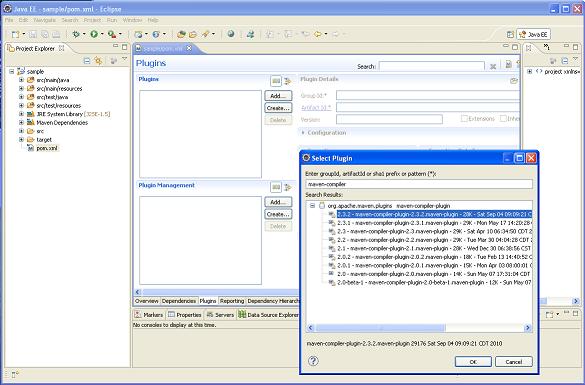The width and height of the screenshot is (585, 385).
Task: Minimize the Project Explorer view
Action: point(115,46)
